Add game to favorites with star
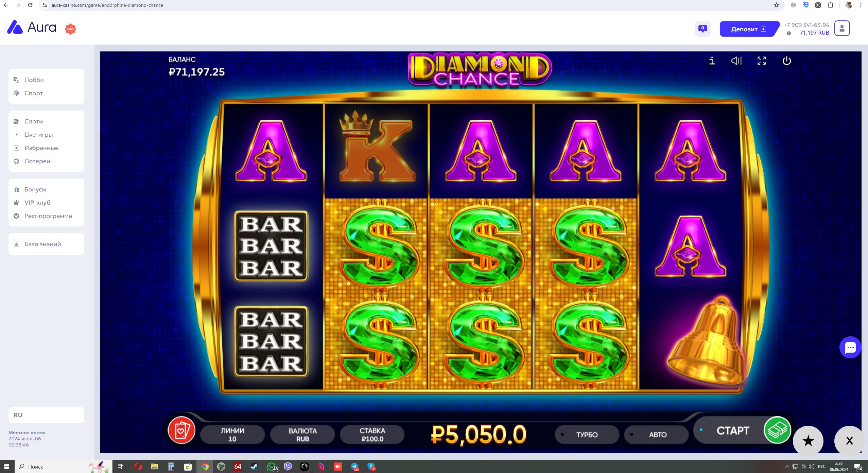This screenshot has width=868, height=473. coord(808,441)
